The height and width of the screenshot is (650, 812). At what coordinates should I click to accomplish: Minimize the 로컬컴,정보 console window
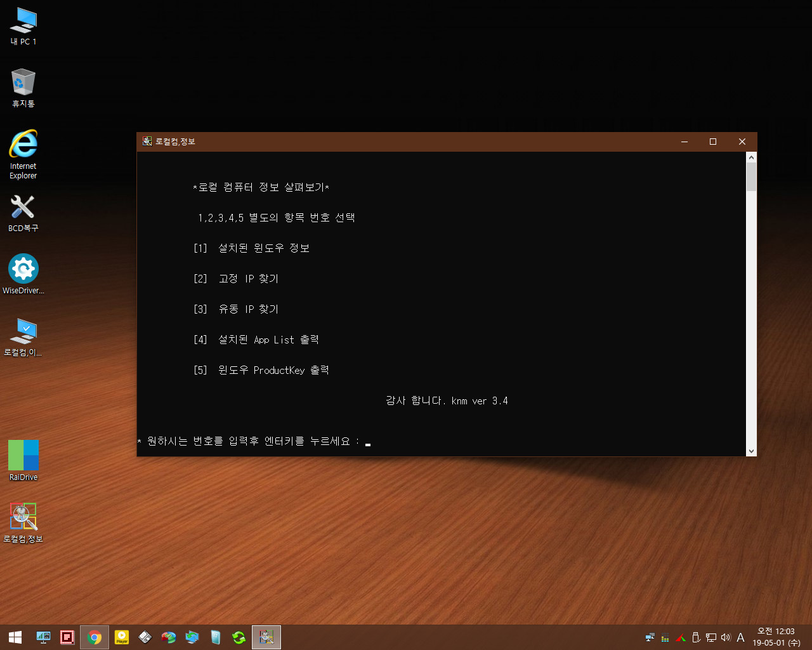pos(684,142)
